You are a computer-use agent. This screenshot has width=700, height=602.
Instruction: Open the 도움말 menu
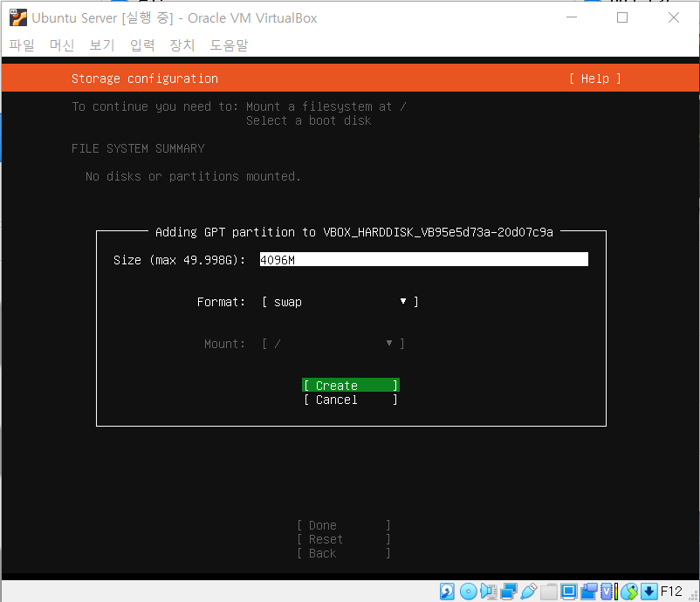point(229,45)
